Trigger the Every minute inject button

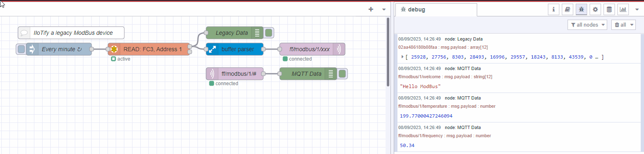(x=21, y=49)
